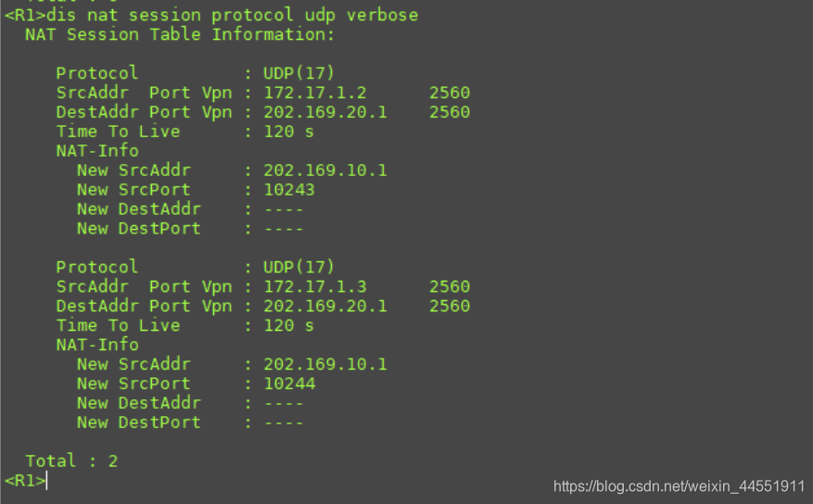This screenshot has width=813, height=504.
Task: Click first DestAddr value 202.169.20.1
Action: point(325,112)
